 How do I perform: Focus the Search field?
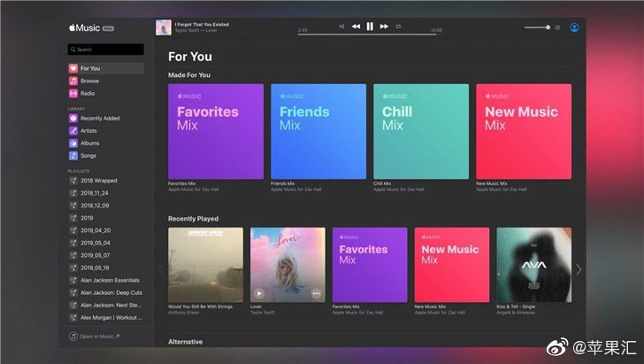point(106,50)
